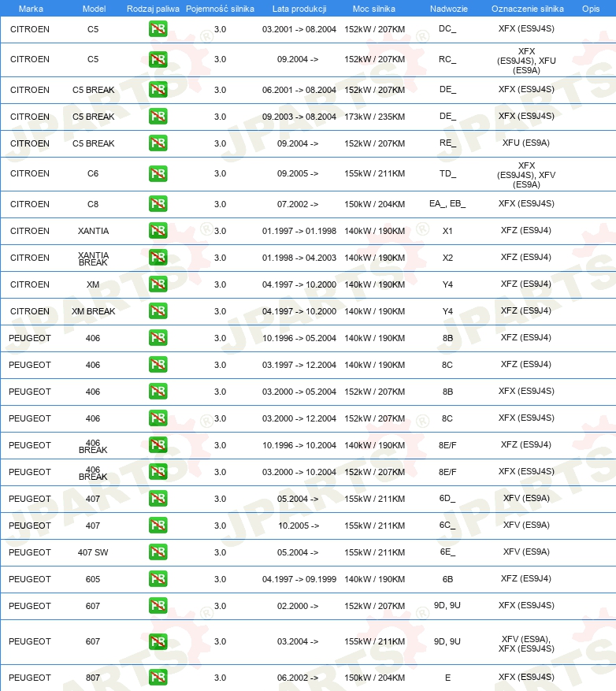Select the 6B body code cell
Screen dimensions: 616x691
coord(447,579)
